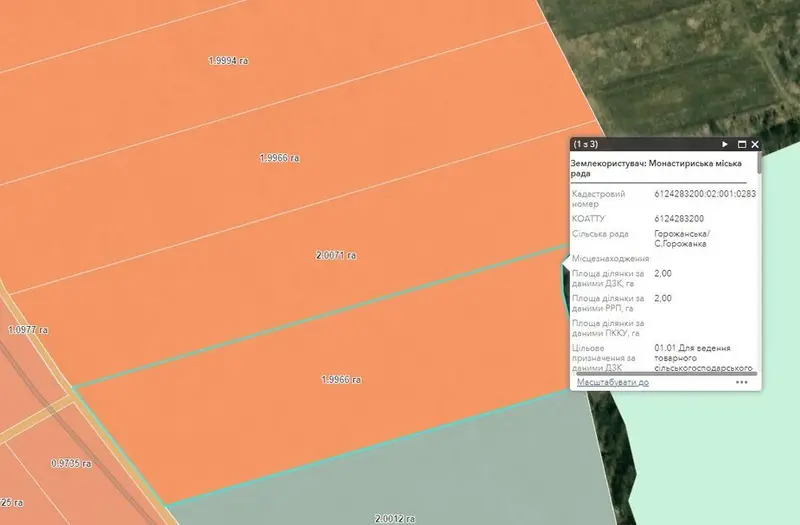Click the popup vertical scrollbar
The height and width of the screenshot is (525, 800).
pos(759,162)
